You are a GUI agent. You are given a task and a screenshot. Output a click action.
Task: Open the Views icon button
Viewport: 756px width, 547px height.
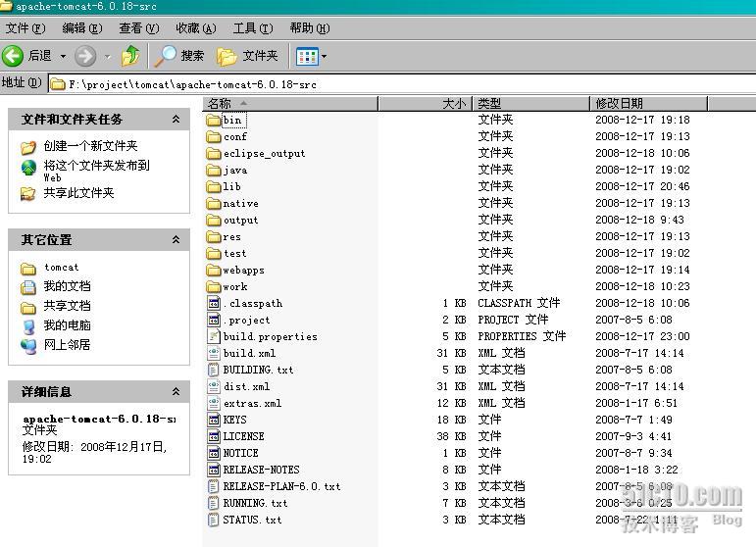click(x=307, y=57)
